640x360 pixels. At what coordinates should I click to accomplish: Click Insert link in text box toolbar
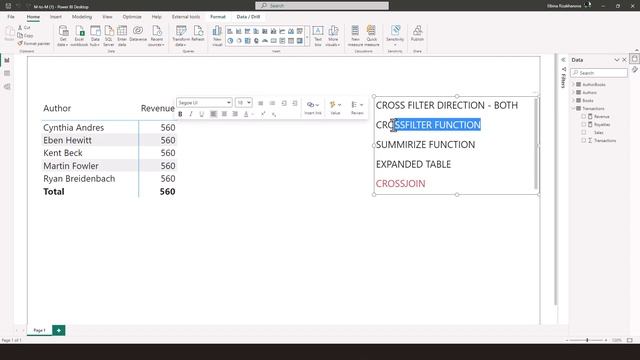pyautogui.click(x=313, y=108)
